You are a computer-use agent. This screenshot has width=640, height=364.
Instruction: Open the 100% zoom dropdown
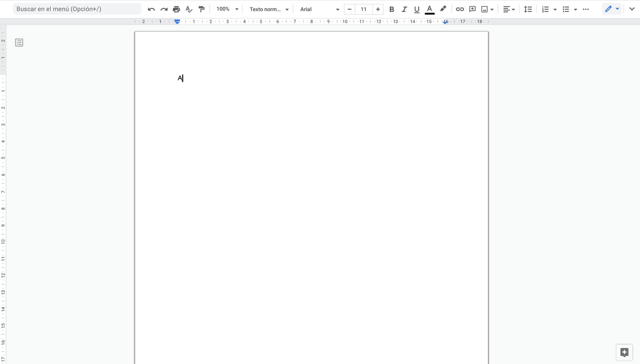click(227, 9)
